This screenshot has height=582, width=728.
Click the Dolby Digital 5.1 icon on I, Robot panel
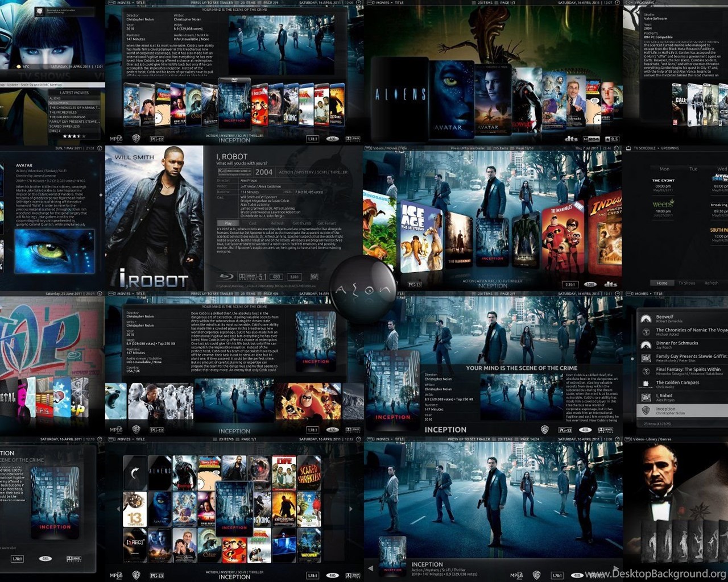[253, 277]
